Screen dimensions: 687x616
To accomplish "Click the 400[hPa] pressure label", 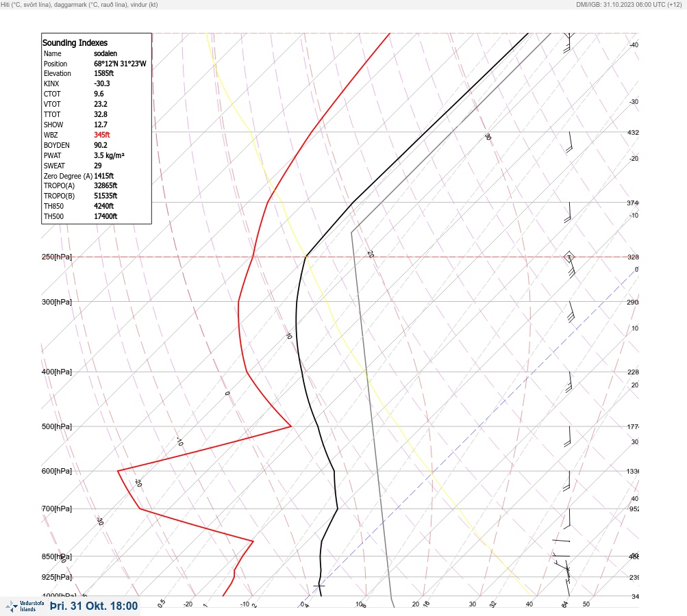I will [x=57, y=372].
